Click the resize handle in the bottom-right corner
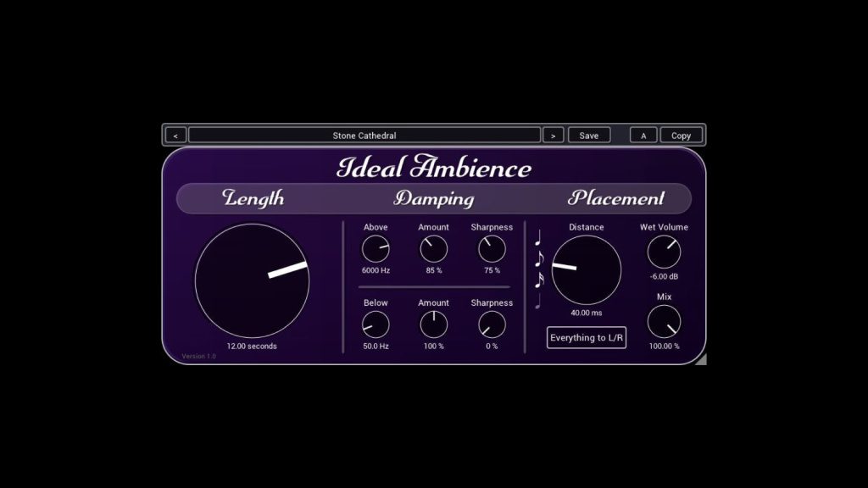The image size is (868, 488). 700,359
